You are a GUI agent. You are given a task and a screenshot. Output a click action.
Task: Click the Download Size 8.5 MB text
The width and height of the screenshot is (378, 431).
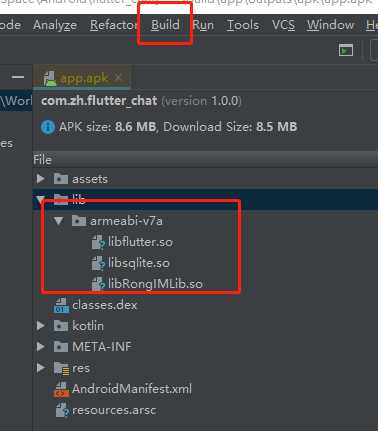pyautogui.click(x=230, y=127)
